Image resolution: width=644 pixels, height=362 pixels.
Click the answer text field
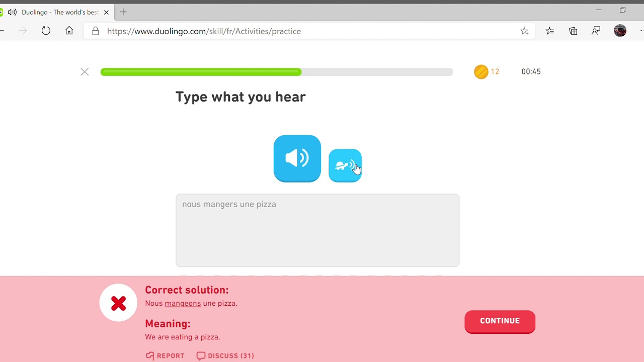317,230
